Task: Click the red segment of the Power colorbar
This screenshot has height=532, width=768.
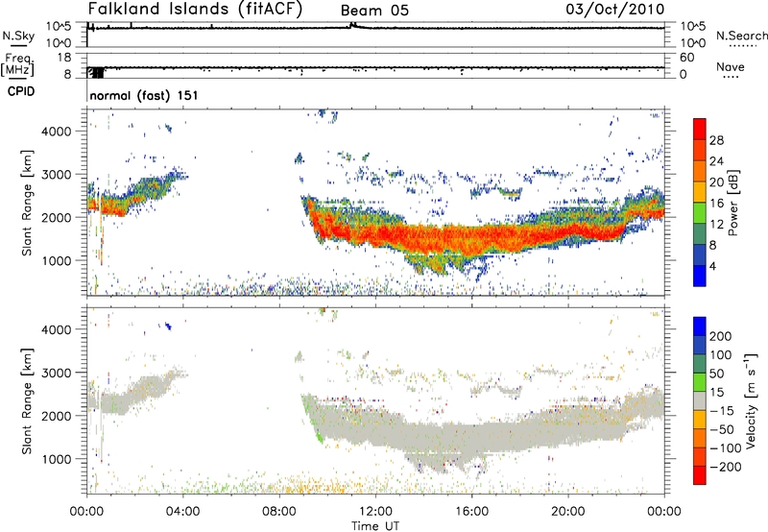Action: (700, 129)
